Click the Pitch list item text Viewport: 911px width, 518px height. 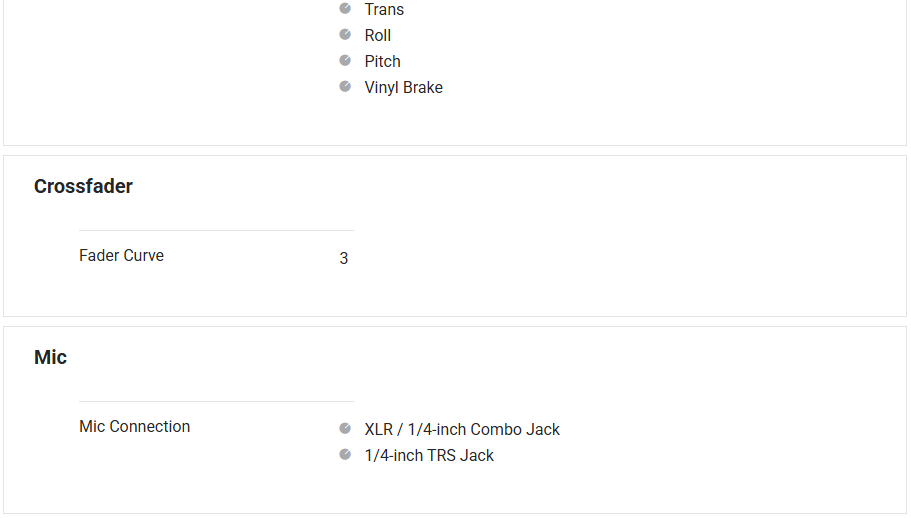(382, 62)
